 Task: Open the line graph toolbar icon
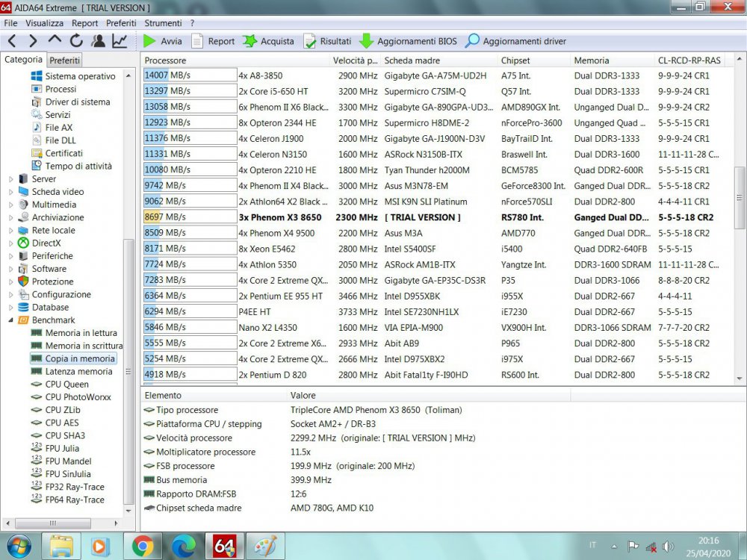pyautogui.click(x=120, y=41)
